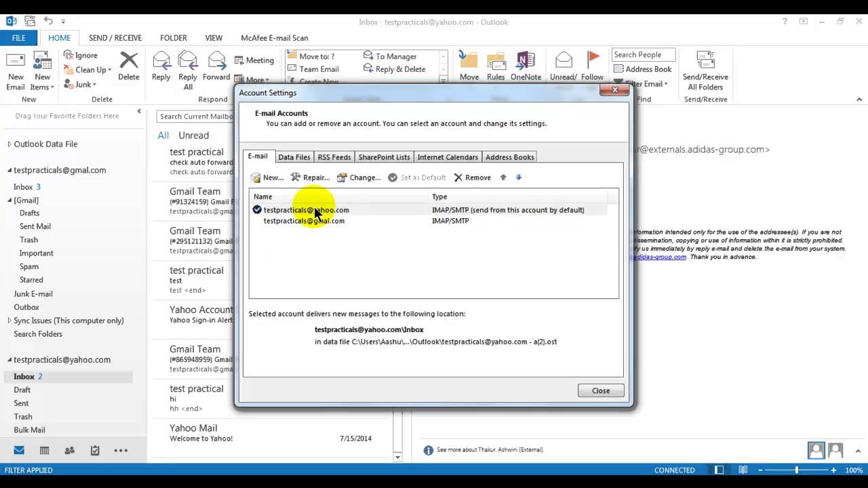Click the Move folder icon
Image resolution: width=868 pixels, height=488 pixels.
[469, 61]
